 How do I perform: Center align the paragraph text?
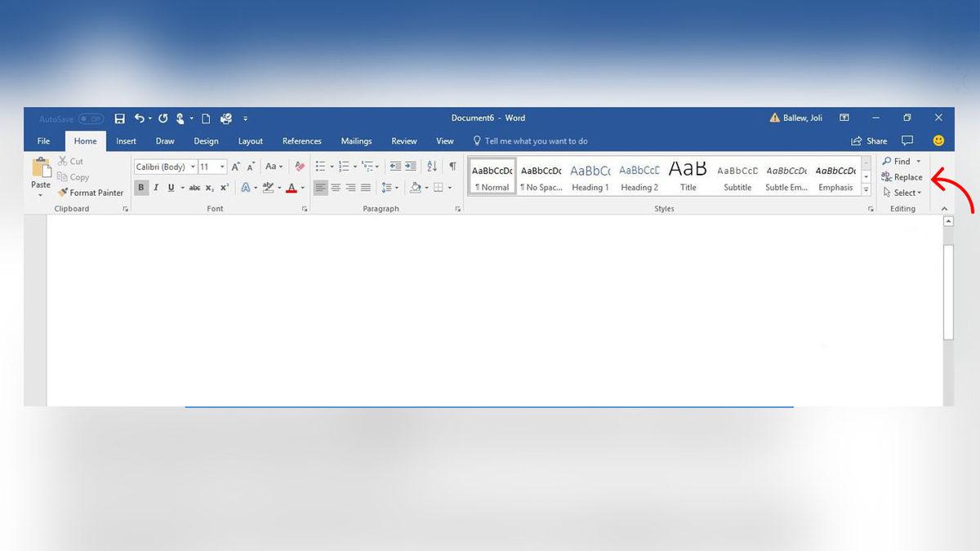point(336,188)
